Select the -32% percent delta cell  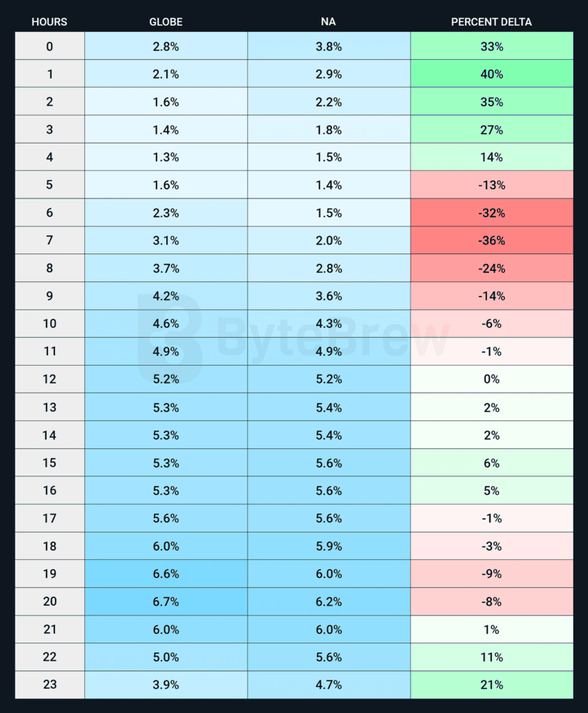coord(491,213)
